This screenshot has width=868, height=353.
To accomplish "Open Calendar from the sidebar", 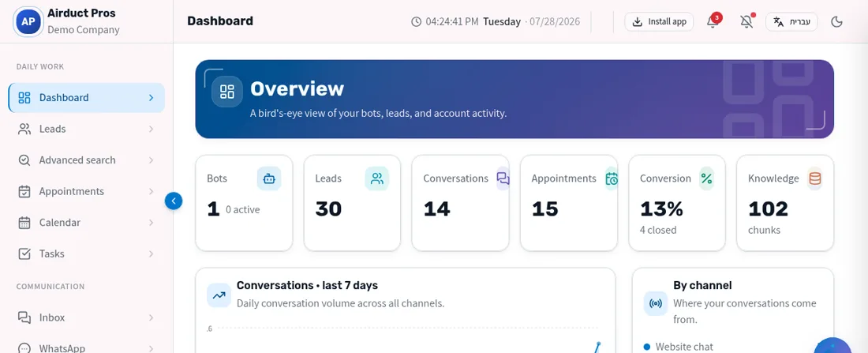I will point(86,223).
